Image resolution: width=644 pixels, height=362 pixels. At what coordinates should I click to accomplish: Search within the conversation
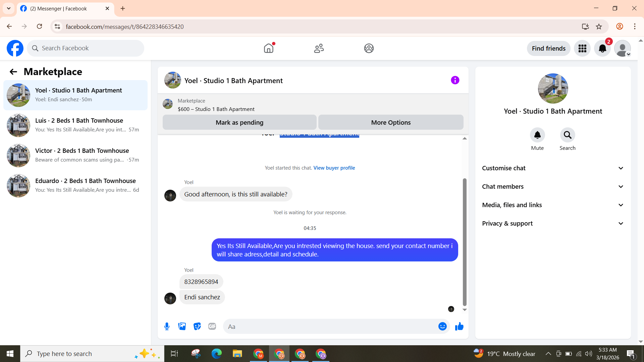click(x=567, y=135)
